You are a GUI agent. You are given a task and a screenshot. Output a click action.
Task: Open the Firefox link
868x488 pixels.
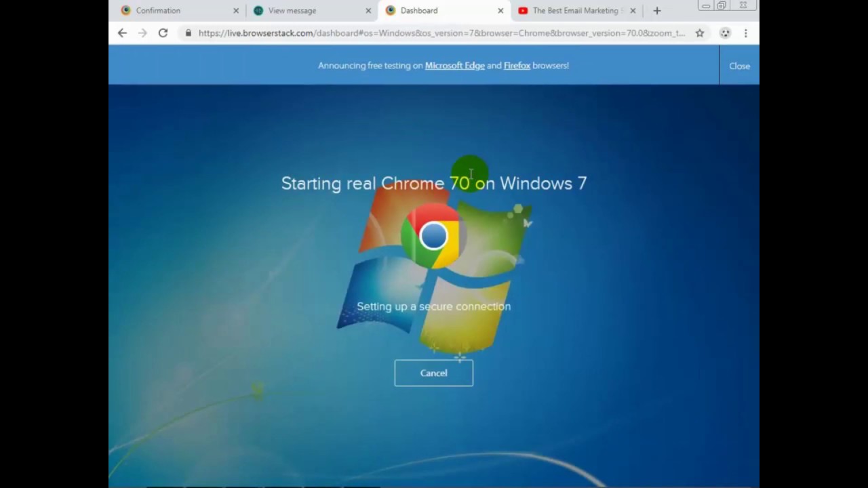click(x=517, y=66)
